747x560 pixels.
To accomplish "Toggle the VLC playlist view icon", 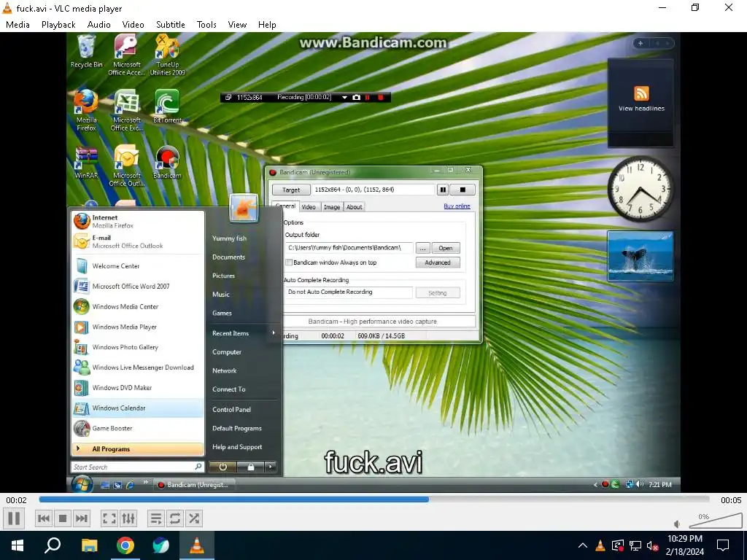I will [156, 518].
